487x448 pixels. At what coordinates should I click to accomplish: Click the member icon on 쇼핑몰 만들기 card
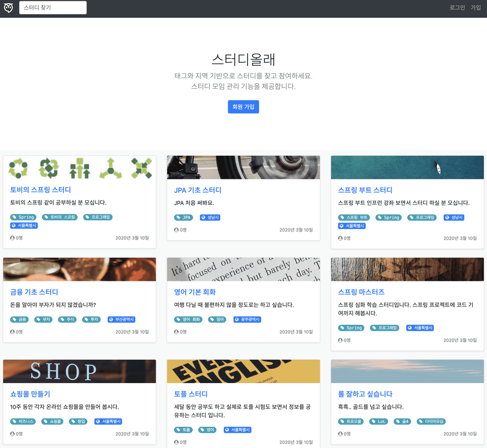12,434
